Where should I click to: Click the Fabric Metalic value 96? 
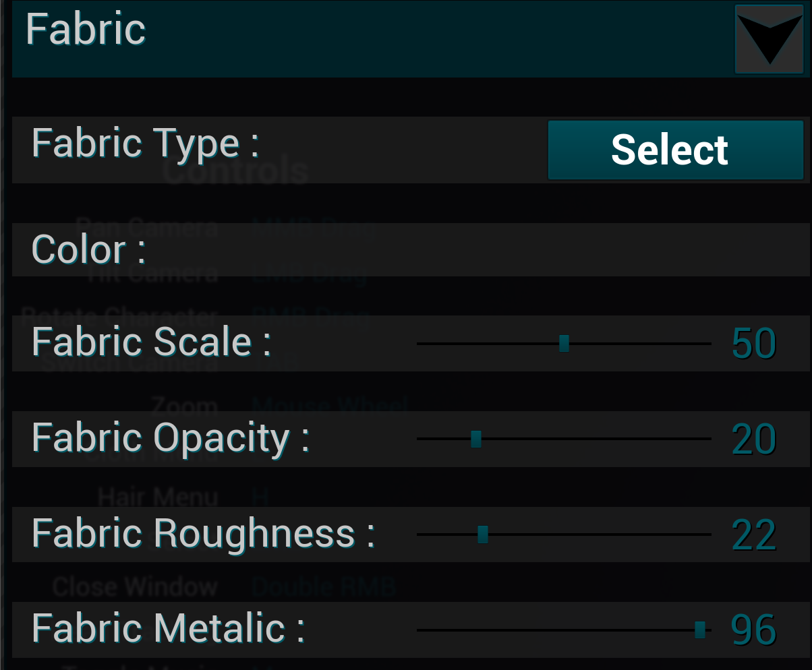753,630
